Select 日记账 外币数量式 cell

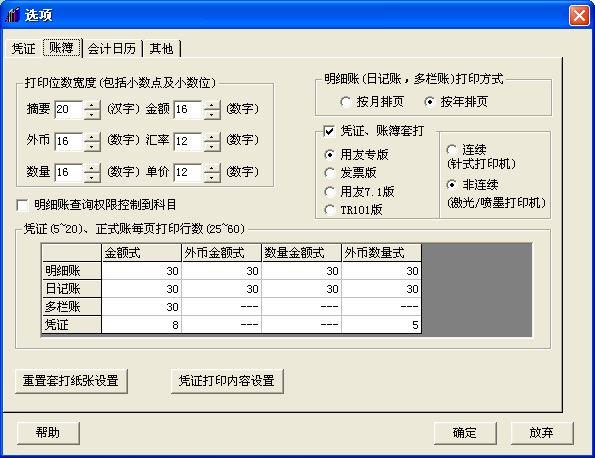[x=382, y=289]
